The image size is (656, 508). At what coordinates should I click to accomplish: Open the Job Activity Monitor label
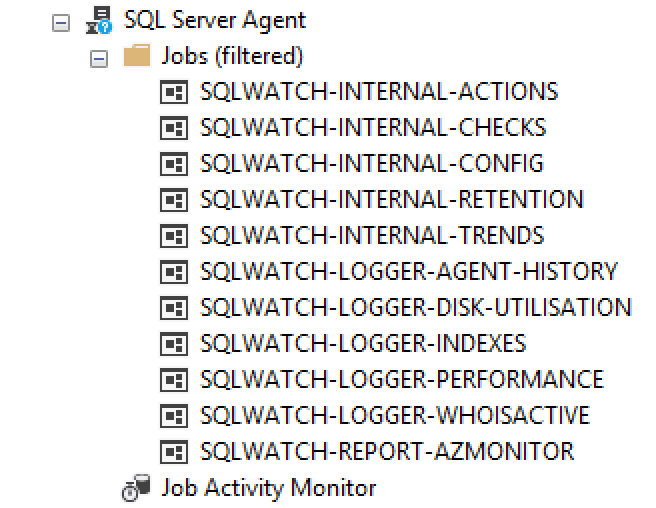click(269, 488)
